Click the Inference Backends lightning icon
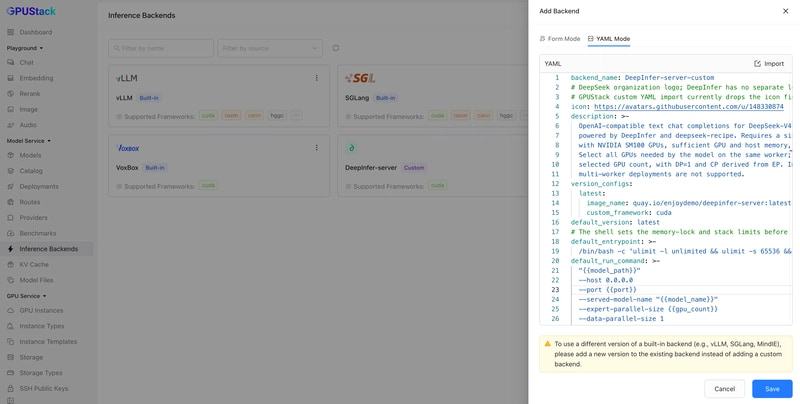The height and width of the screenshot is (404, 800). [11, 249]
